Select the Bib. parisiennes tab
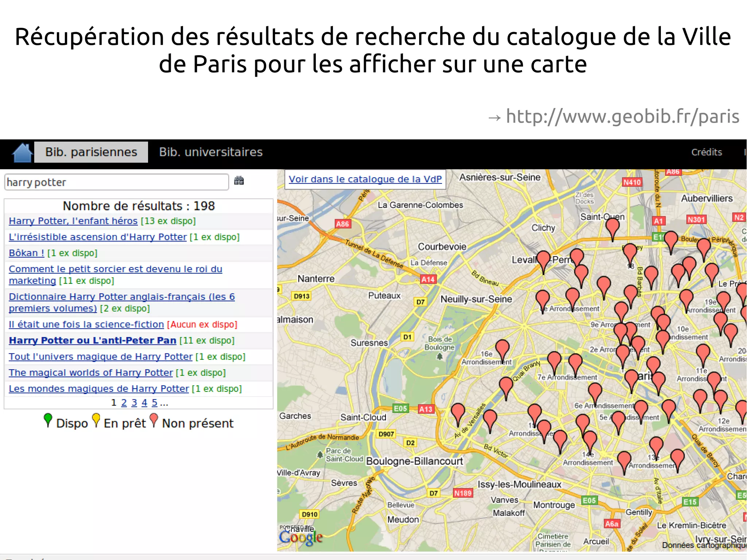Screen dimensions: 747x560 click(91, 152)
